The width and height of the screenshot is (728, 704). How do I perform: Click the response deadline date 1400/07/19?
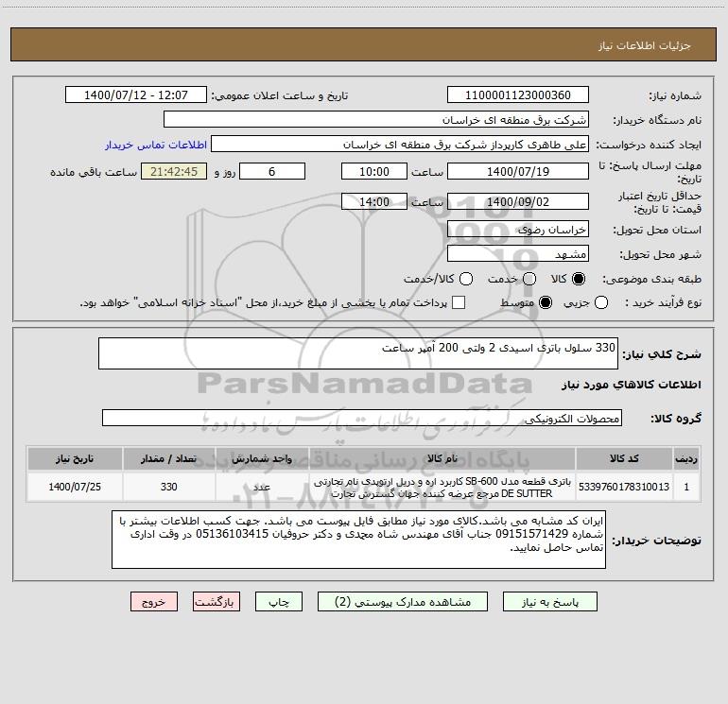coord(518,172)
